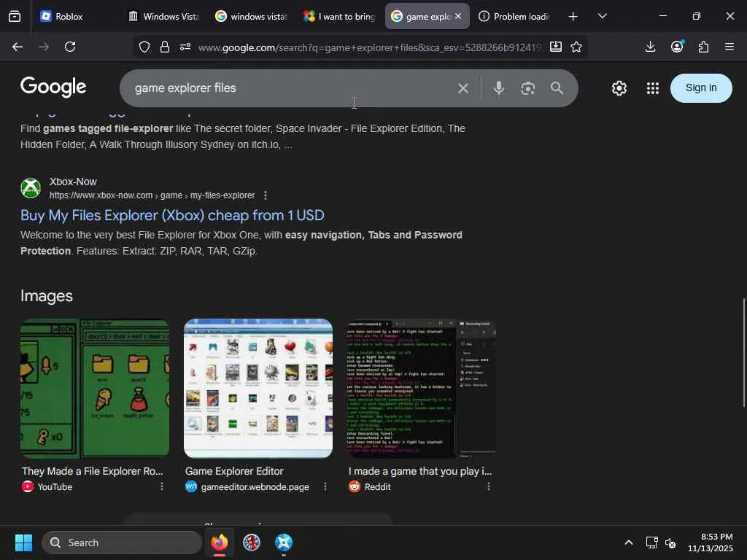
Task: Open the blue X app in the taskbar
Action: (x=284, y=542)
